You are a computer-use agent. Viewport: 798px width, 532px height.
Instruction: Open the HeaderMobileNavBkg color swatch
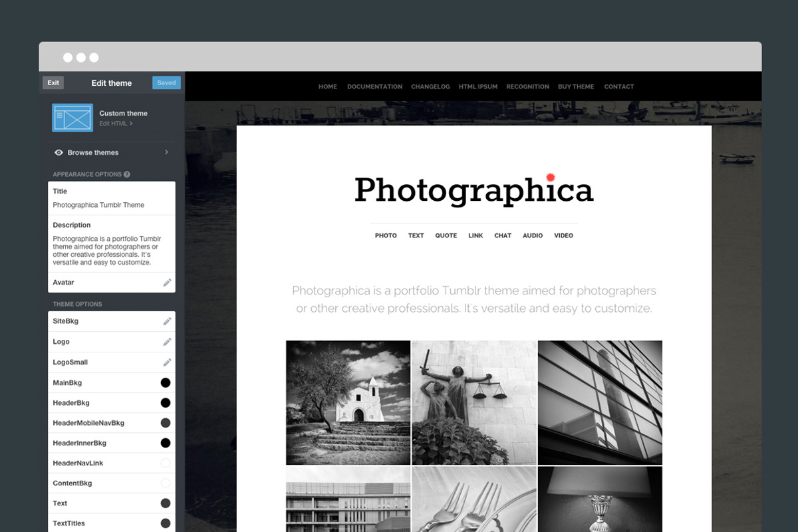(x=166, y=423)
